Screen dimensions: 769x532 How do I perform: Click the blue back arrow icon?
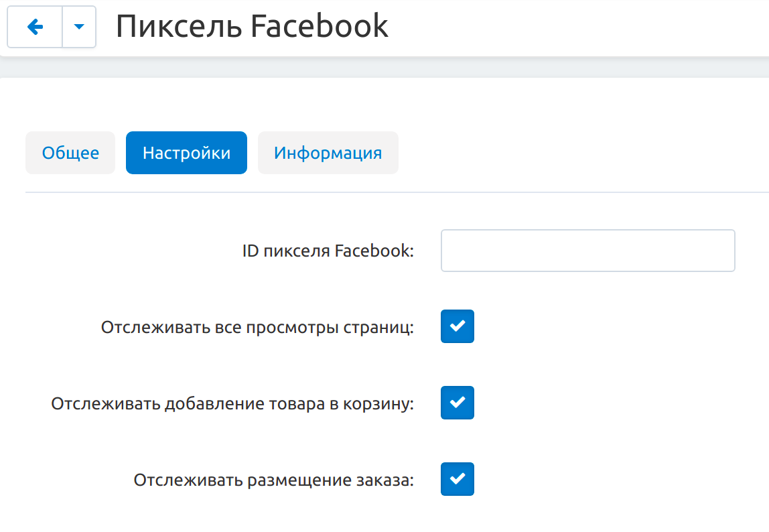click(35, 27)
